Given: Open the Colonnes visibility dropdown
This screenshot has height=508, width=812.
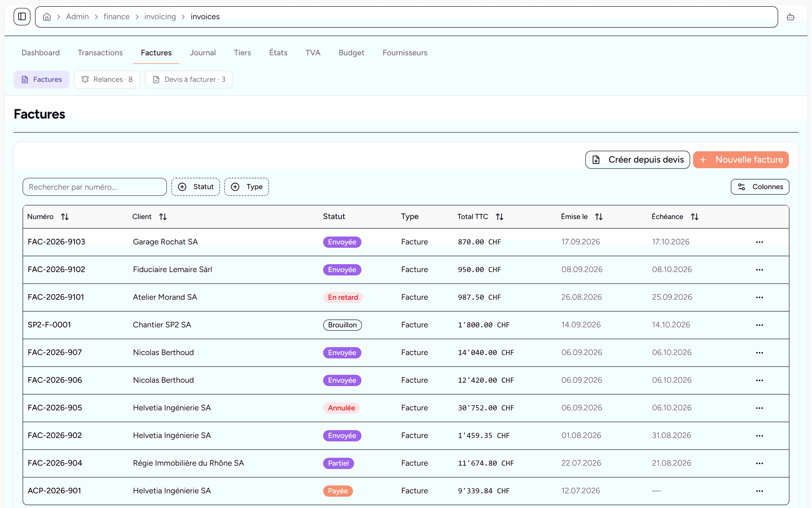Looking at the screenshot, I should click(760, 187).
